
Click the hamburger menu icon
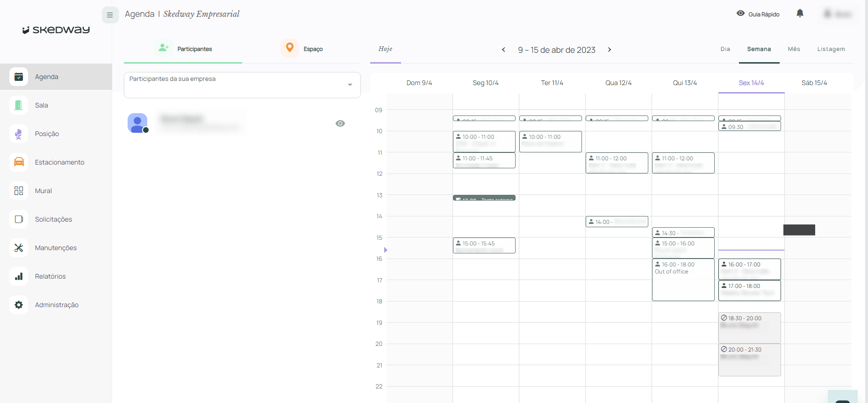(x=109, y=15)
